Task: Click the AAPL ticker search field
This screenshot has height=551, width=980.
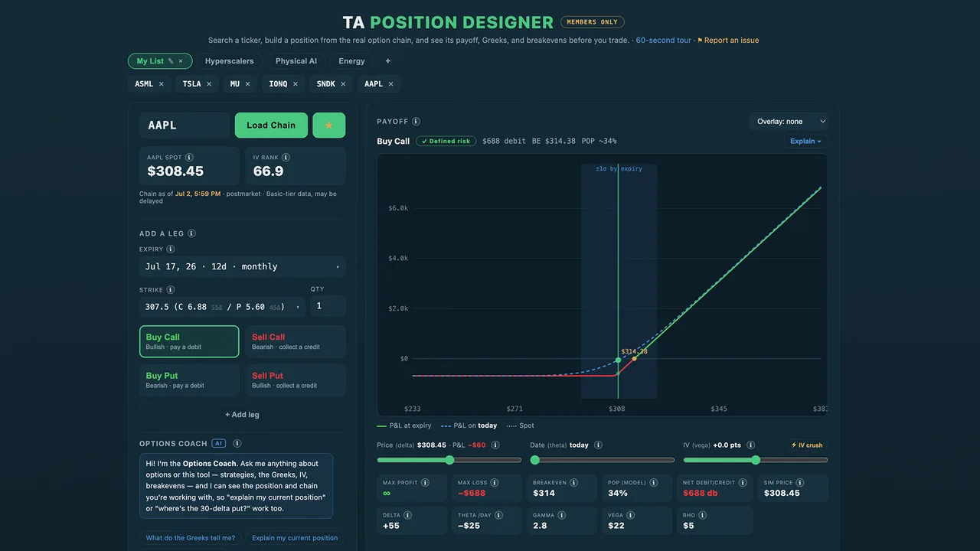Action: (185, 126)
